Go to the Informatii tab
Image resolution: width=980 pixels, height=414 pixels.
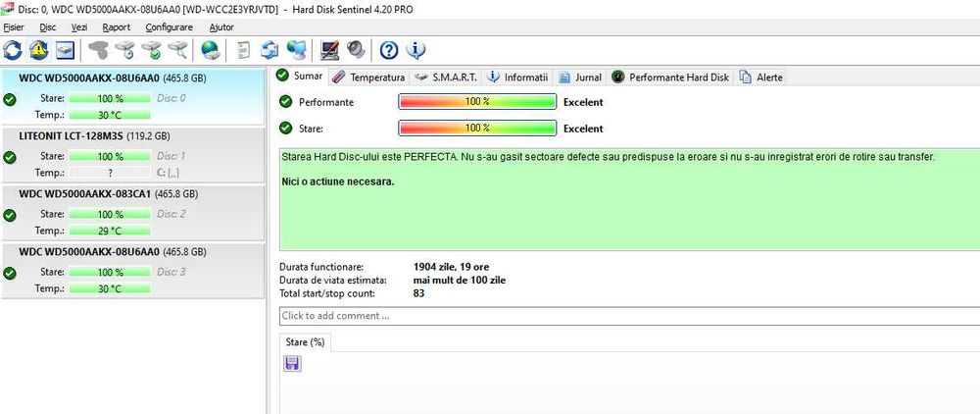[x=517, y=78]
